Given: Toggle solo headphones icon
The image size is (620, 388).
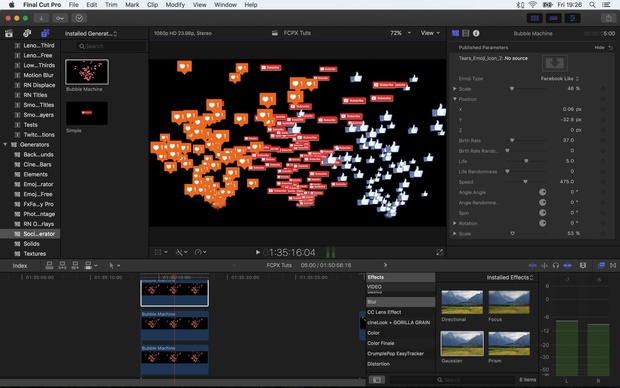Looking at the screenshot, I should [x=556, y=265].
